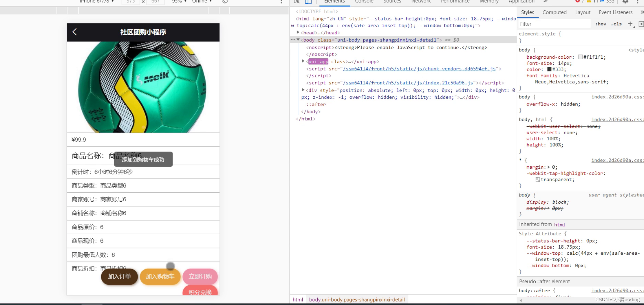Image resolution: width=644 pixels, height=305 pixels.
Task: Click the noscript element line
Action: pyautogui.click(x=397, y=47)
